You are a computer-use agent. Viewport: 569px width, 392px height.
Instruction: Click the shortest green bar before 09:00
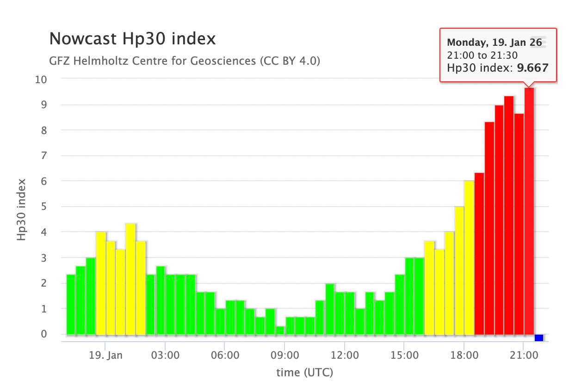pyautogui.click(x=280, y=330)
